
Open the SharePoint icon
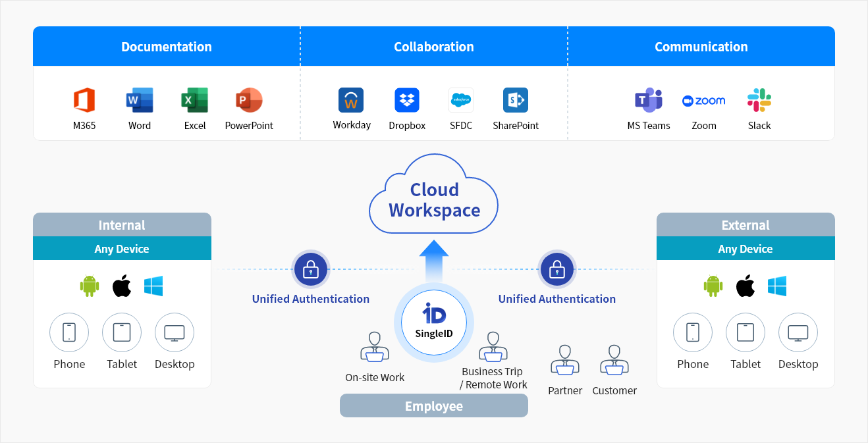(516, 100)
